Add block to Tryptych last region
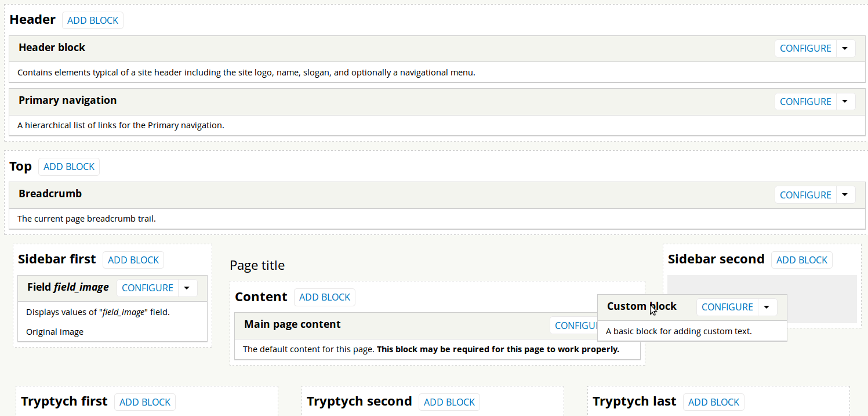Image resolution: width=868 pixels, height=416 pixels. [713, 402]
